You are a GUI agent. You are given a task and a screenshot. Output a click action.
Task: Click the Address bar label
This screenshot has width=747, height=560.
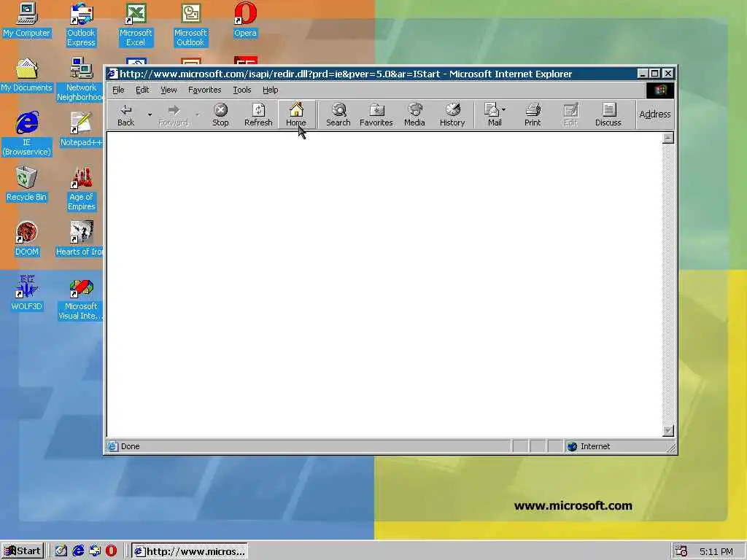655,114
